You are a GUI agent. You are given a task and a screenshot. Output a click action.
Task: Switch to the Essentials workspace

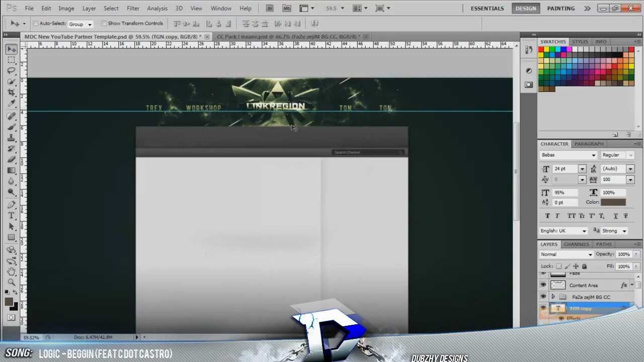487,9
